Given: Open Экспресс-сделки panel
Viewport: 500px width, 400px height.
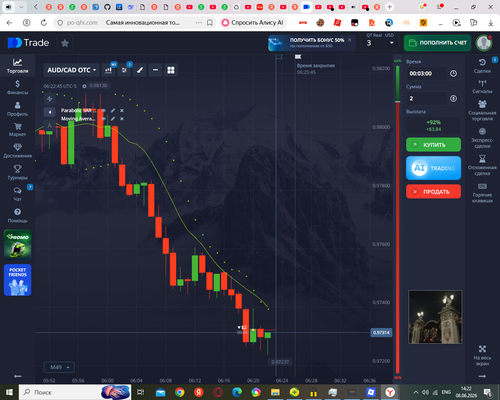Looking at the screenshot, I should [x=482, y=138].
